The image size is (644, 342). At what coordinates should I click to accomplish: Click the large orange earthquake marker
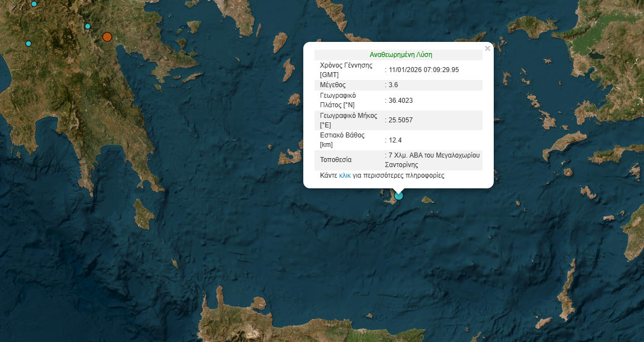[107, 37]
